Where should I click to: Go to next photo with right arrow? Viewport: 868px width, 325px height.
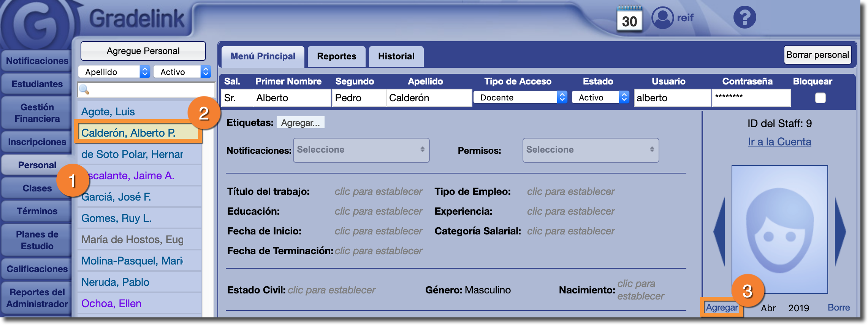[x=840, y=231]
